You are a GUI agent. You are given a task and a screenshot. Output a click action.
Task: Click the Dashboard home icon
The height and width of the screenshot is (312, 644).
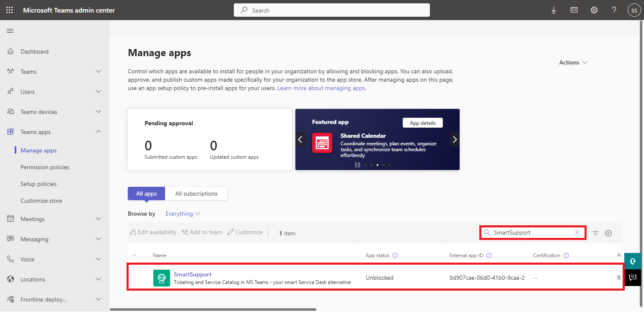pyautogui.click(x=11, y=52)
